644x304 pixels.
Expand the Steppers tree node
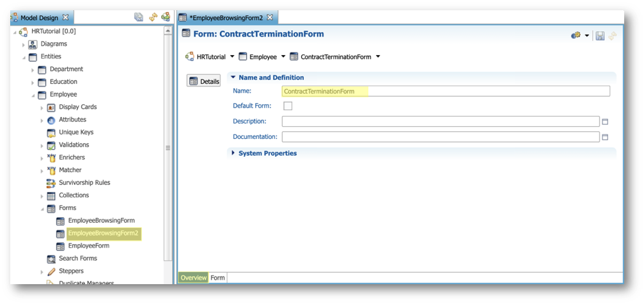(x=42, y=272)
